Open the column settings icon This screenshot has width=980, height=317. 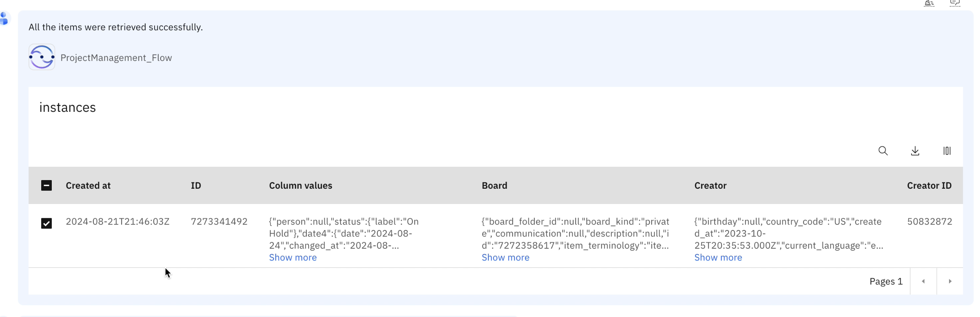pyautogui.click(x=947, y=151)
